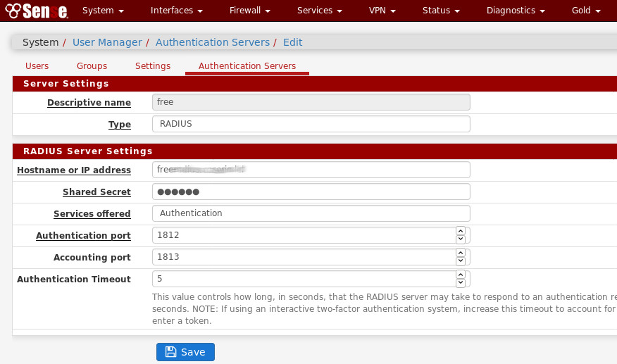Click User Manager breadcrumb link

(107, 42)
